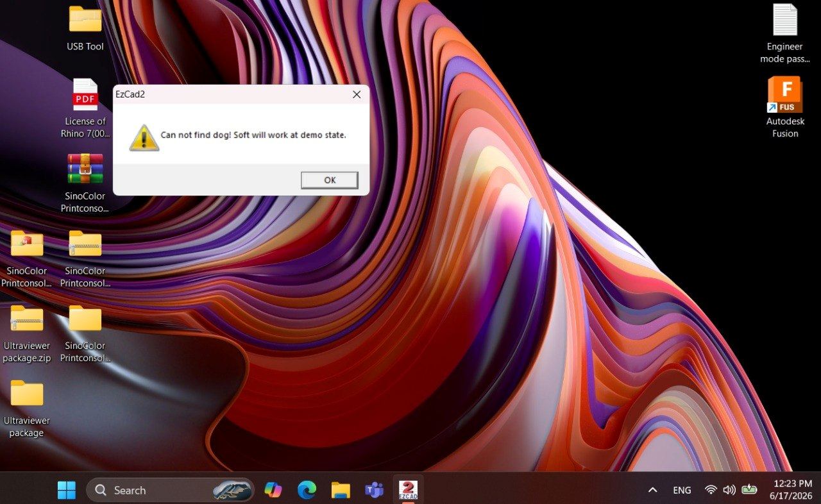Select the Ultraviewer package folder
Viewport: 821px width, 504px height.
[x=27, y=408]
